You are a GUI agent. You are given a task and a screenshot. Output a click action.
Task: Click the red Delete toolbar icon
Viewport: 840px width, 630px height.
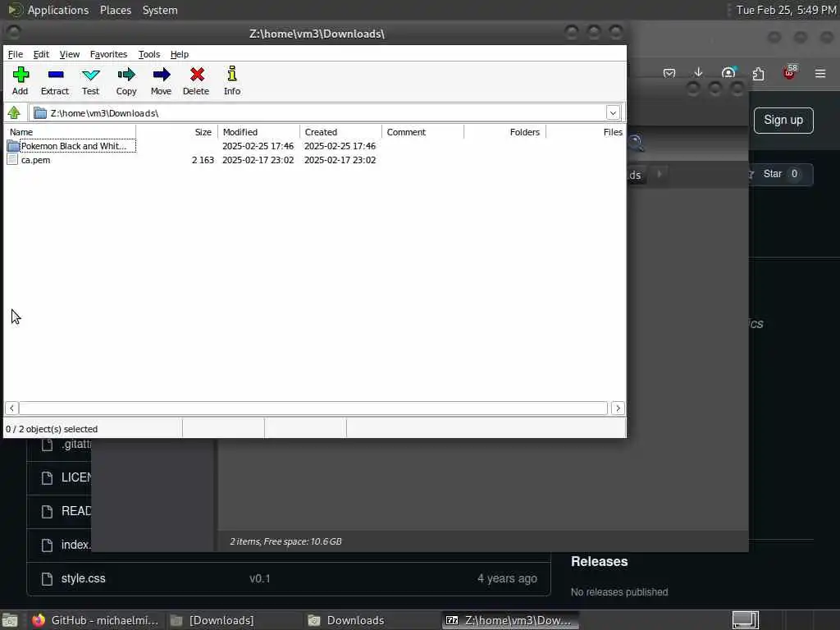tap(196, 80)
